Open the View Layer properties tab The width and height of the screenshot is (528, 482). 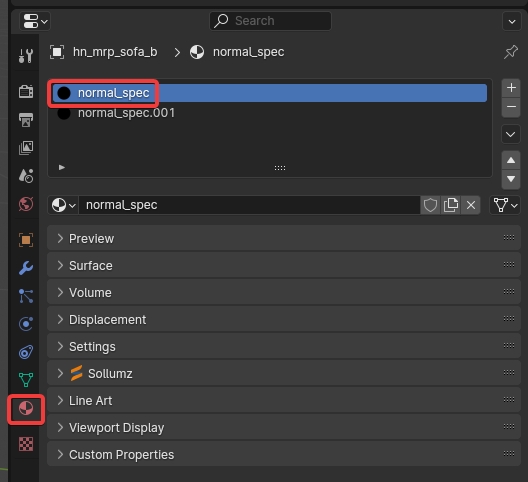click(26, 148)
